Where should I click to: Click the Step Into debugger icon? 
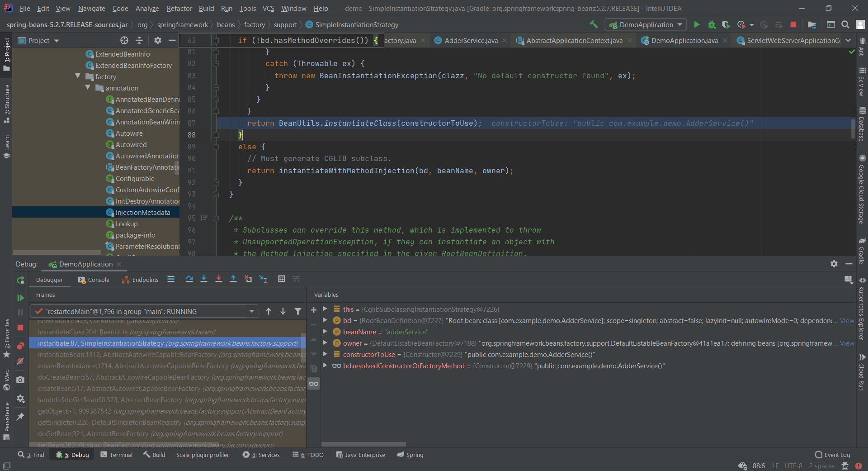pyautogui.click(x=204, y=279)
